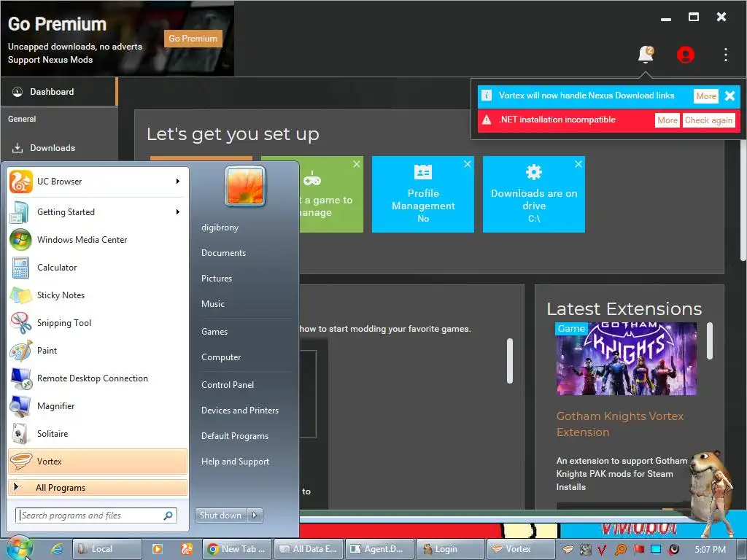Dismiss the Nexus Download links notification

[x=729, y=96]
